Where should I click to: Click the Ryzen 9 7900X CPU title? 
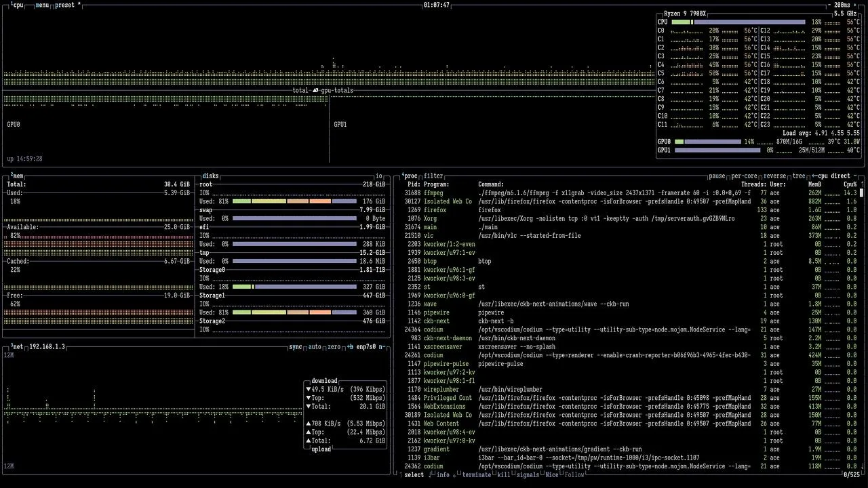tap(685, 14)
